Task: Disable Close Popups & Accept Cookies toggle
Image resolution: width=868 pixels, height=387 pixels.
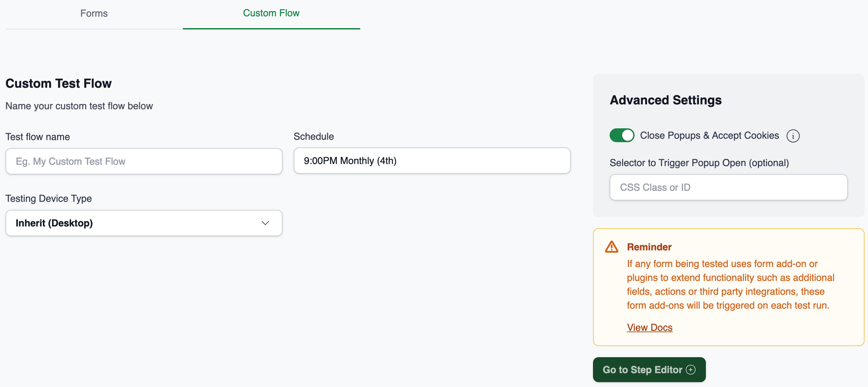Action: 622,135
